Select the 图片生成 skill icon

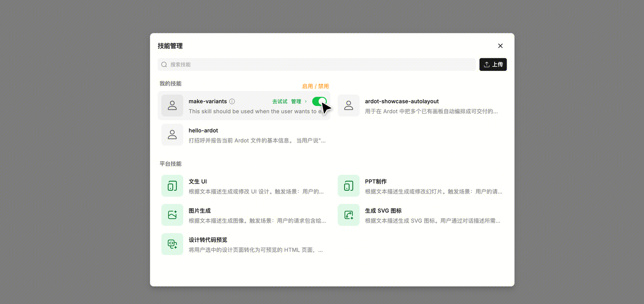tap(172, 215)
